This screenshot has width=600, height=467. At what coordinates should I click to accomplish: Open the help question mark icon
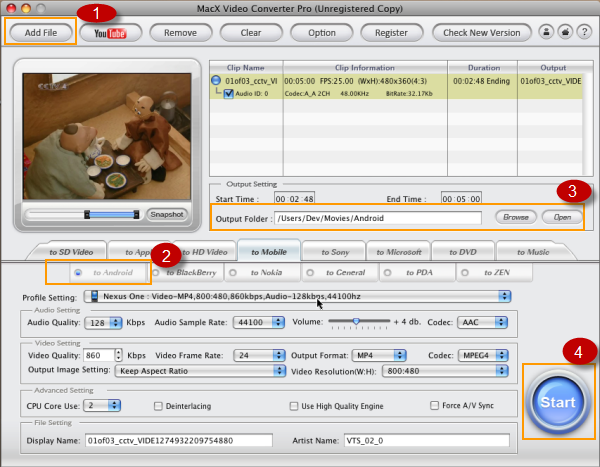pos(584,32)
